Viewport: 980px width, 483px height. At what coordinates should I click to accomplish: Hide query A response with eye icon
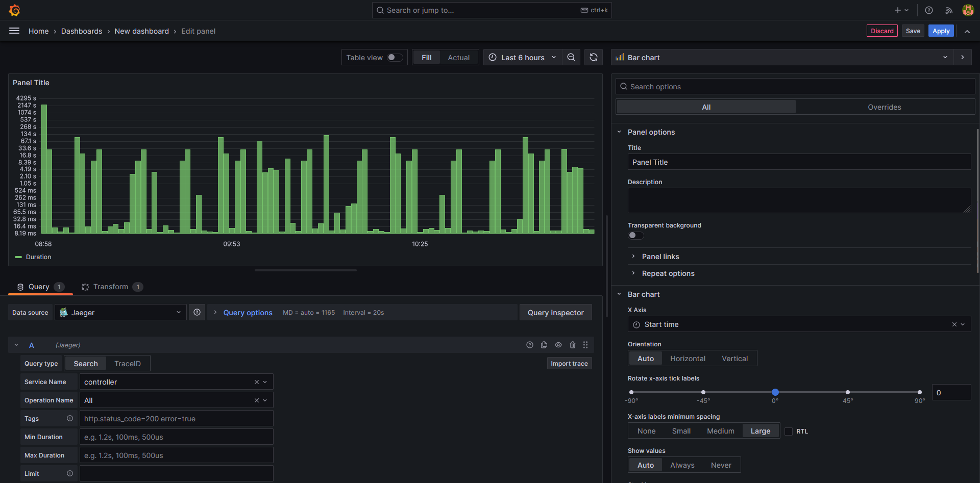[558, 345]
